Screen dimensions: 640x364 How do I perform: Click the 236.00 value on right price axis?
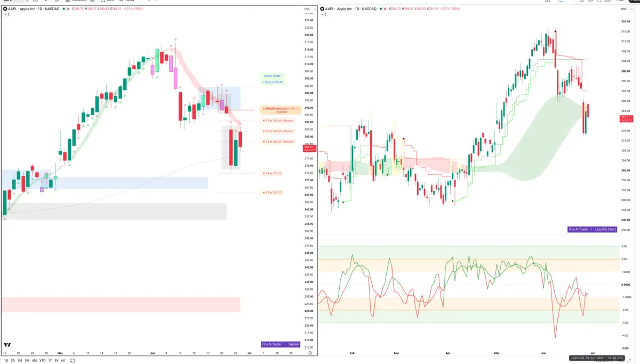click(626, 230)
